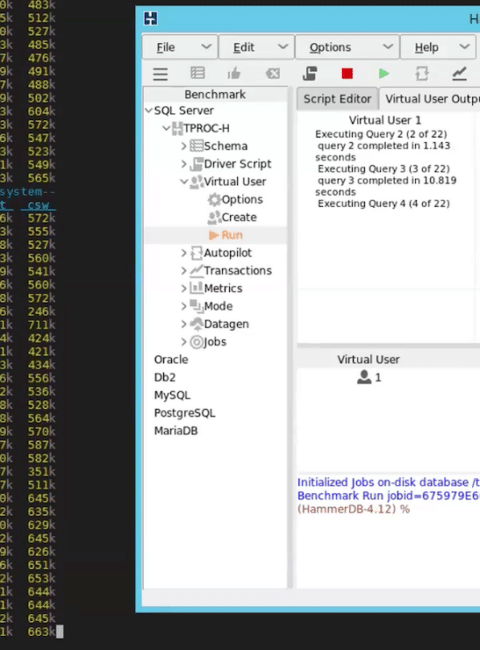Open the File menu

(x=180, y=47)
